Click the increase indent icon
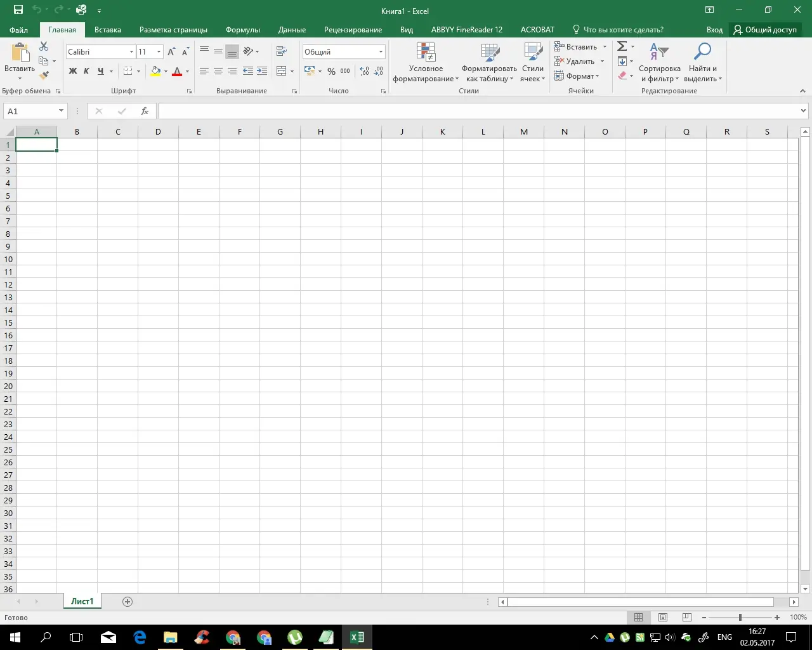Image resolution: width=812 pixels, height=650 pixels. pyautogui.click(x=262, y=71)
